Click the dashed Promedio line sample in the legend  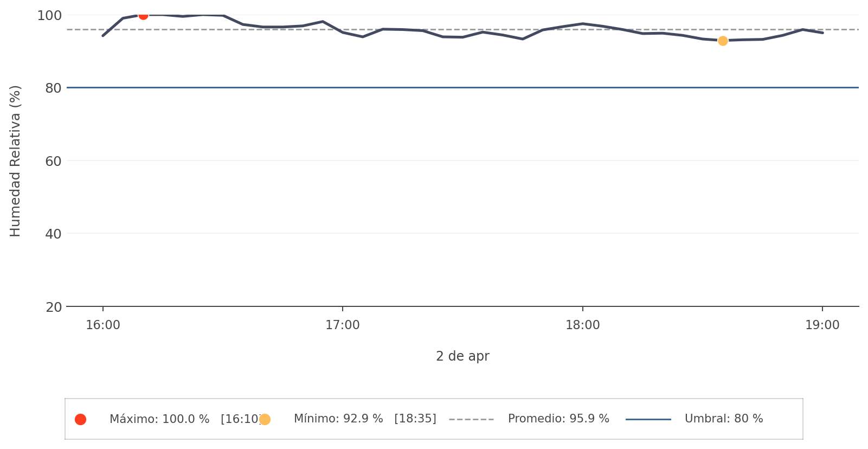(471, 419)
